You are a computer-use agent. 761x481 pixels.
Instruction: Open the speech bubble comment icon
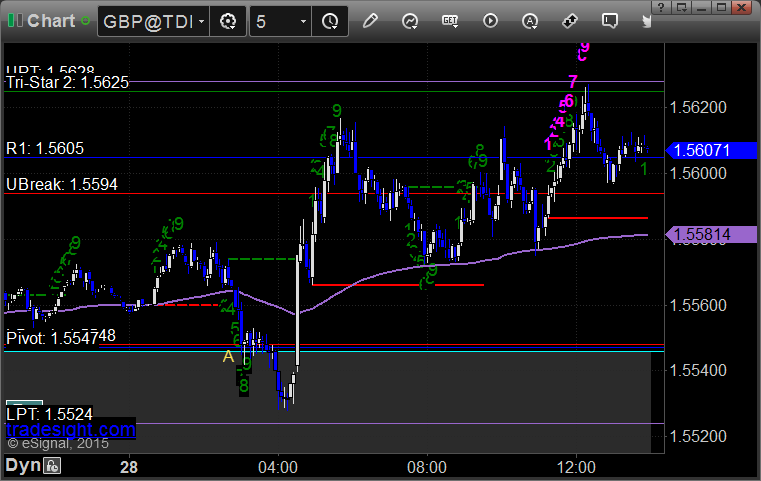click(610, 21)
